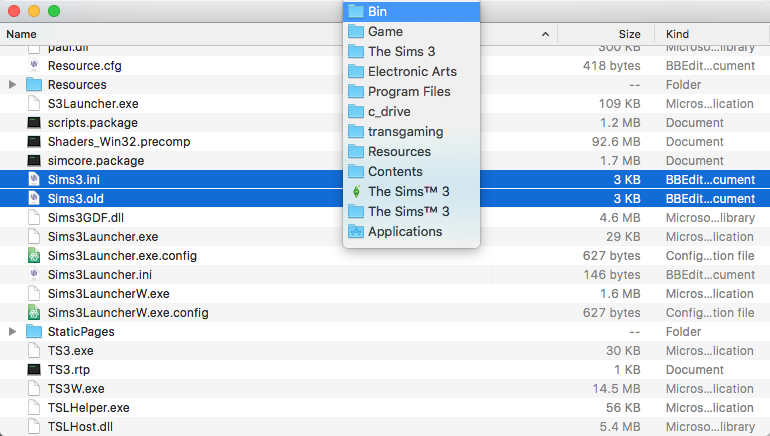Select Sims3Launcher.ini file name
This screenshot has width=770, height=436.
pyautogui.click(x=100, y=274)
